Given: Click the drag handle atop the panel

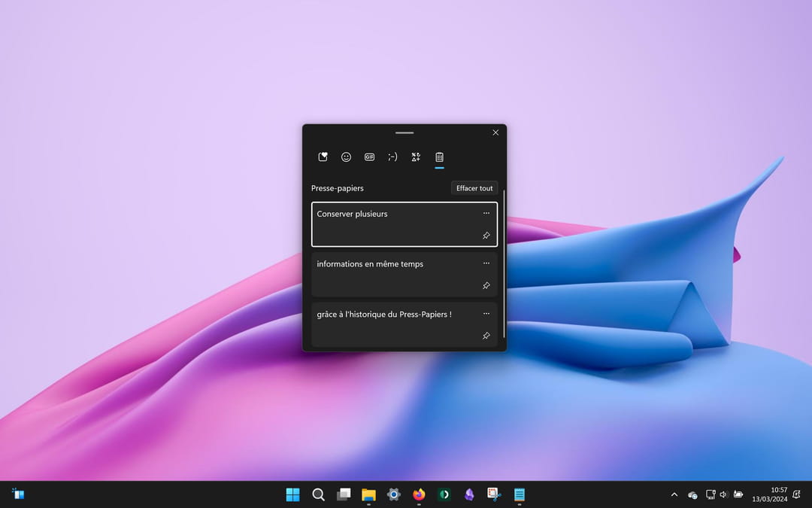Looking at the screenshot, I should [x=404, y=132].
